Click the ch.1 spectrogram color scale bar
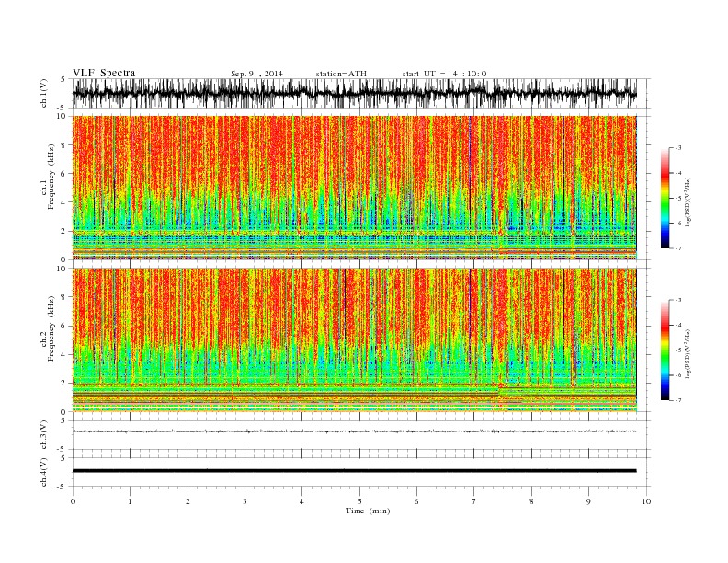The width and height of the screenshot is (728, 563). coord(665,198)
